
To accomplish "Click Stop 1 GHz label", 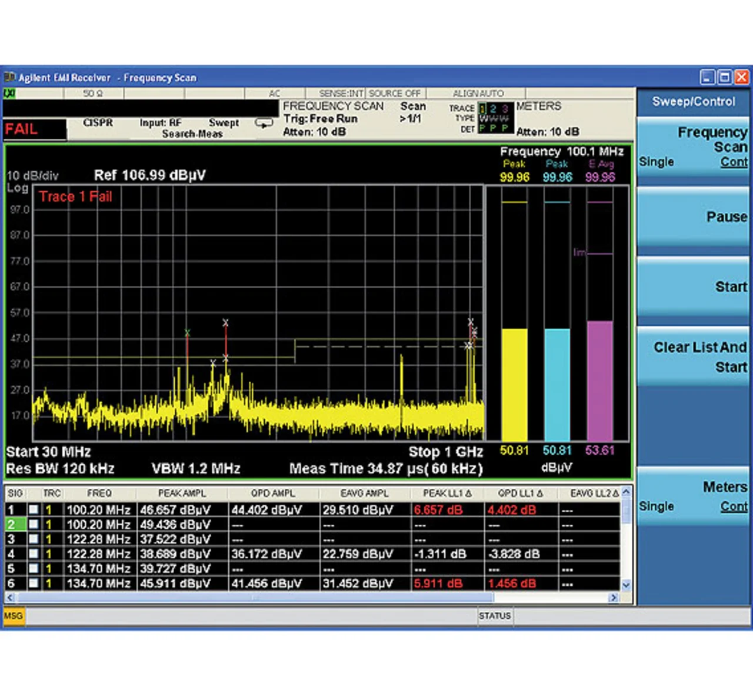I will pos(446,452).
